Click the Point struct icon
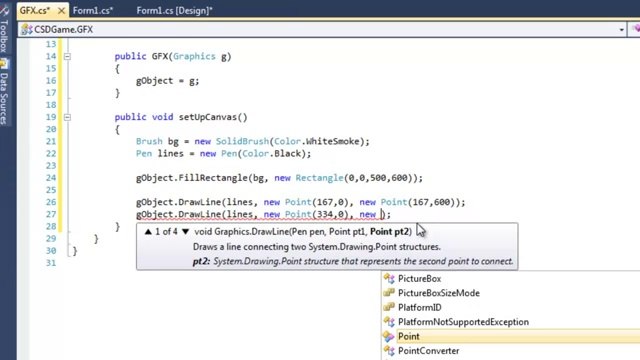Viewport: 640px width, 360px height. pos(389,336)
